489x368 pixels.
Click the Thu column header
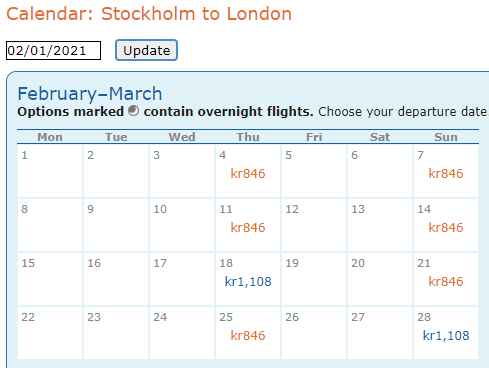pos(248,137)
